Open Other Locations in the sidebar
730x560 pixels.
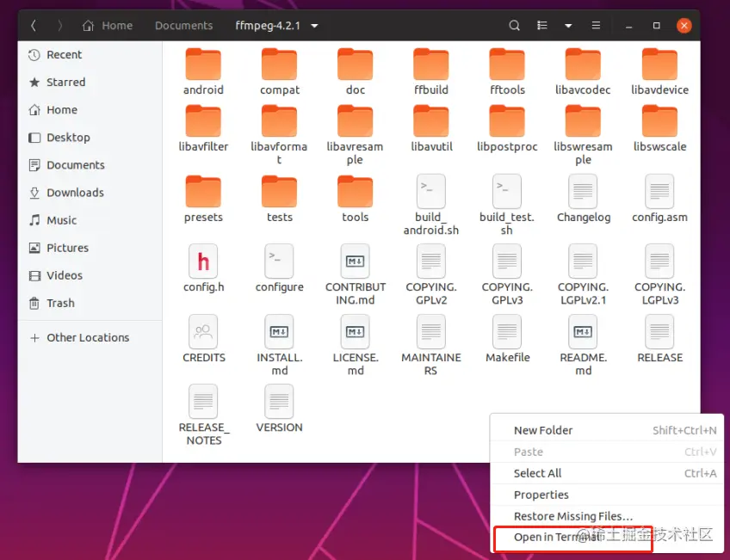coord(90,338)
